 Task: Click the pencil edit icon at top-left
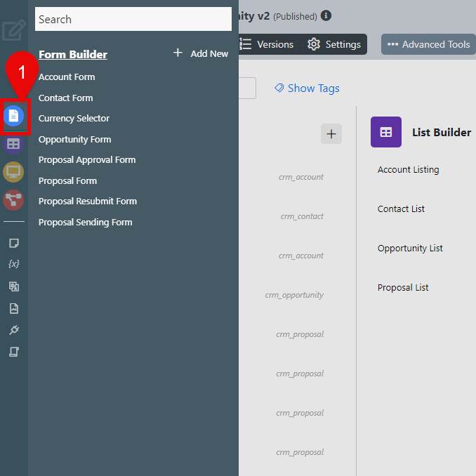click(13, 32)
